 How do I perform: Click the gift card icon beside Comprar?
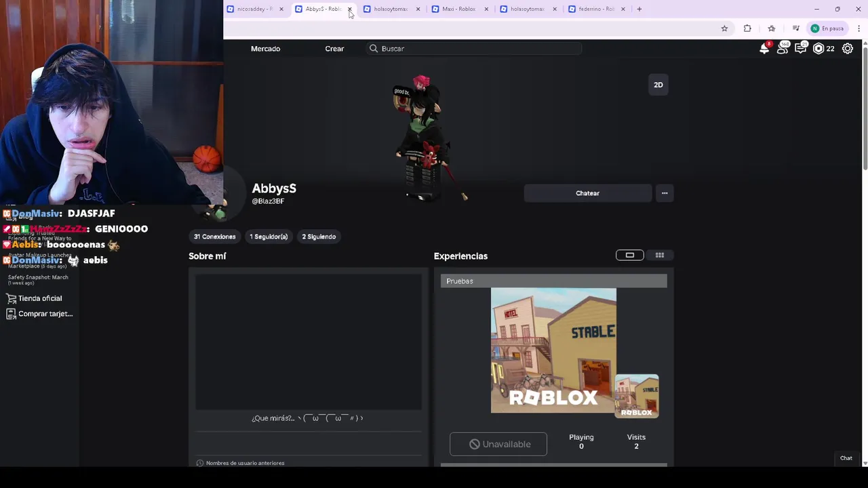[11, 314]
